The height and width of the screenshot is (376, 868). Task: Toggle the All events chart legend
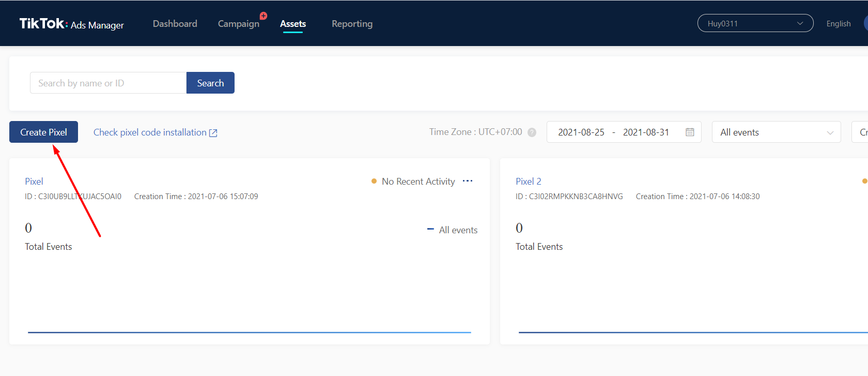tap(452, 230)
